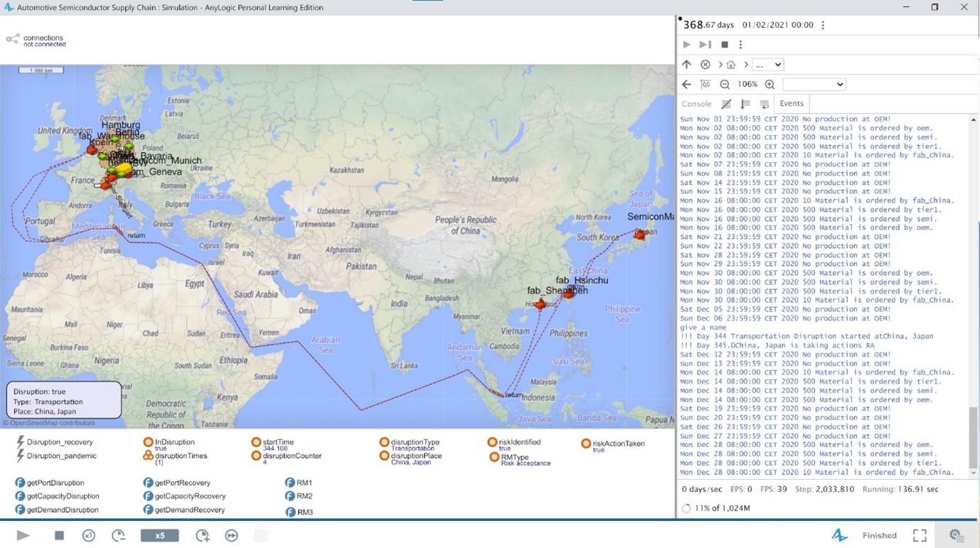Screen dimensions: 980x548
Task: Click the AnyLogic logo in control bar
Action: (x=839, y=535)
